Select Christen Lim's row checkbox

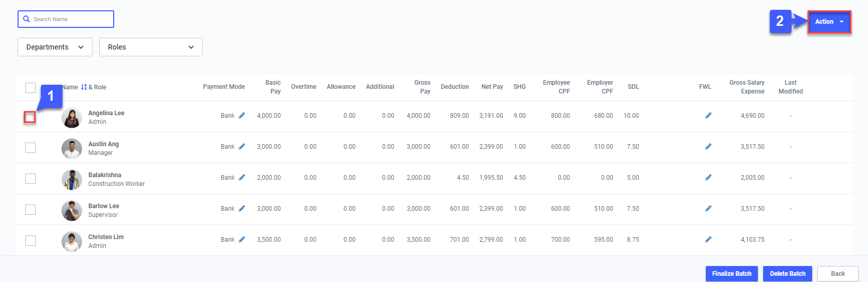[30, 241]
